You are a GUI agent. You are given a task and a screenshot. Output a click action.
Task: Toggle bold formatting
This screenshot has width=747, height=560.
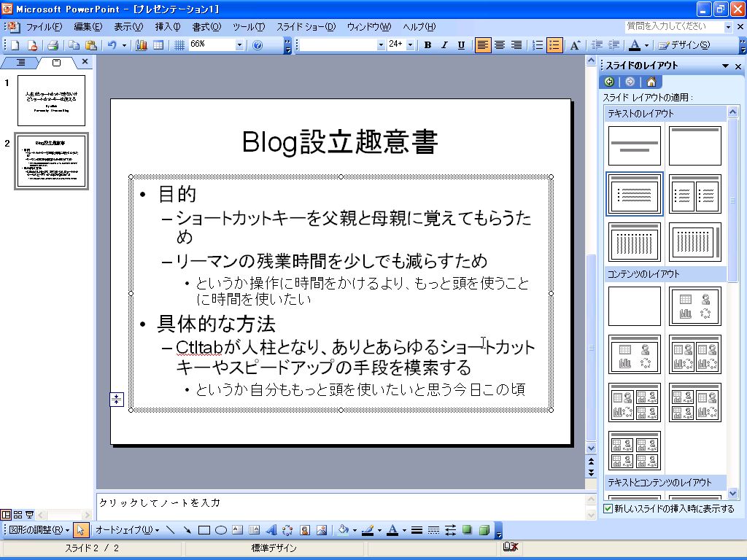427,45
